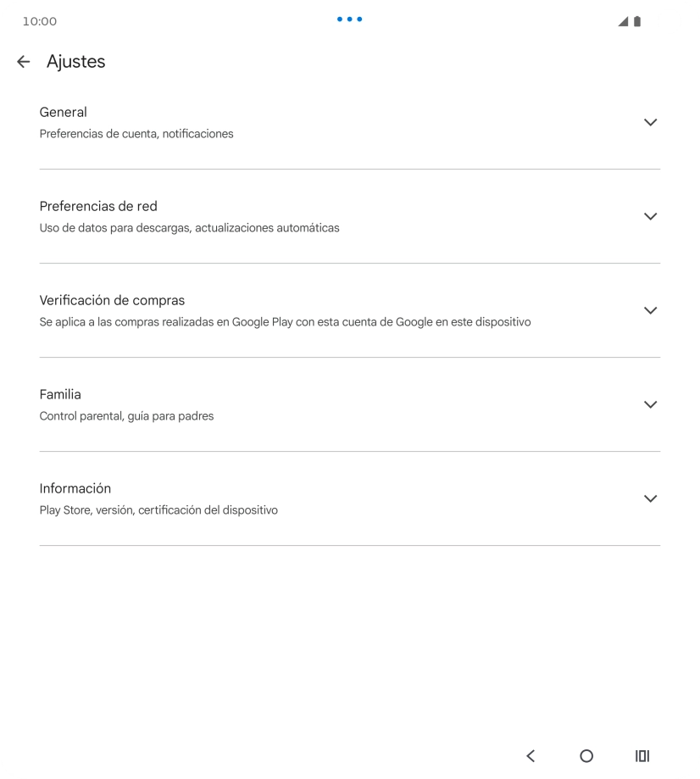Tap the Android home circle button
Viewport: 700px width, 779px height.
(x=586, y=755)
